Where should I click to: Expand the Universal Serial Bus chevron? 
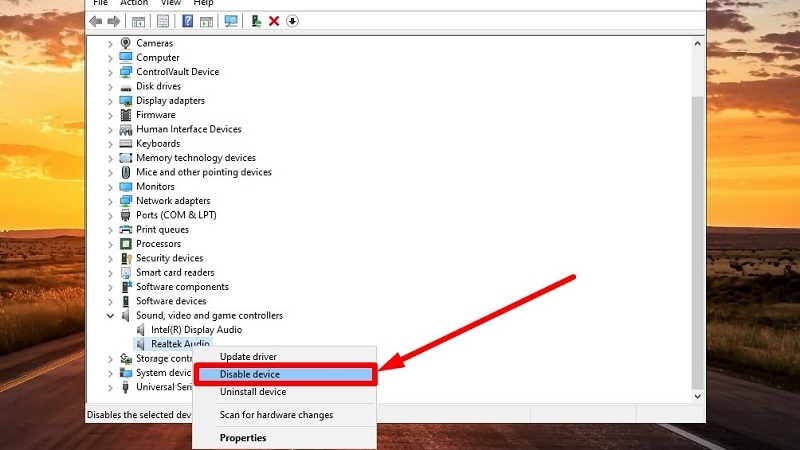(110, 388)
